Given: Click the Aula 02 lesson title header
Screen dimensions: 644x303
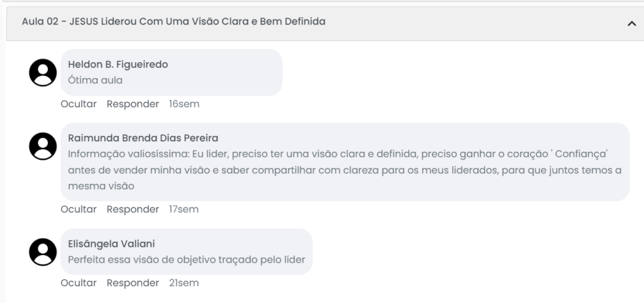Looking at the screenshot, I should [x=174, y=21].
